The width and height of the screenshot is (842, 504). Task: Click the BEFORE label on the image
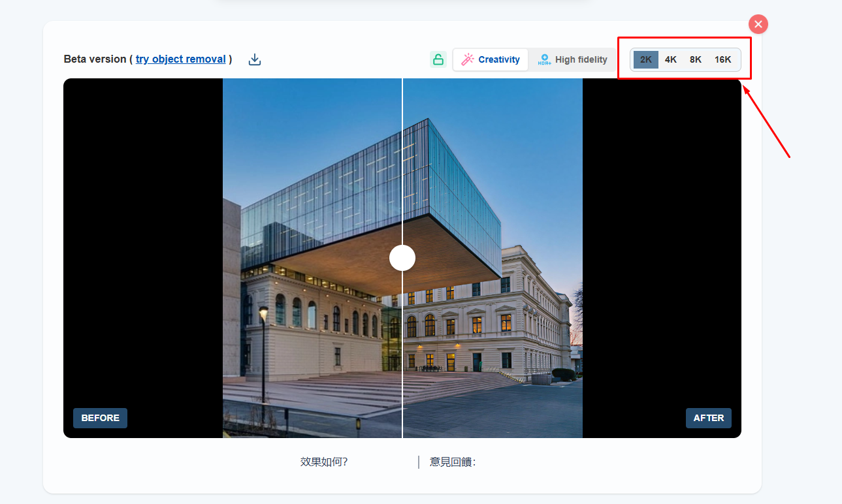tap(100, 418)
